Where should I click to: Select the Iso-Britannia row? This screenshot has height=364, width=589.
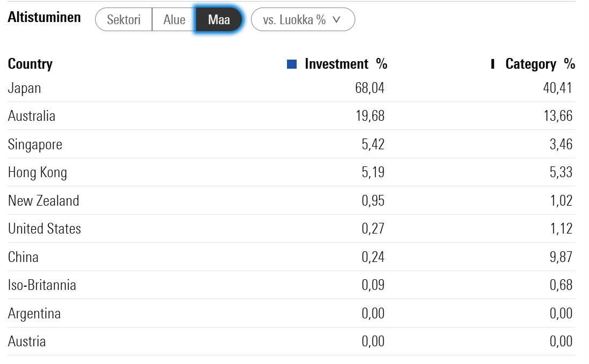pos(291,285)
